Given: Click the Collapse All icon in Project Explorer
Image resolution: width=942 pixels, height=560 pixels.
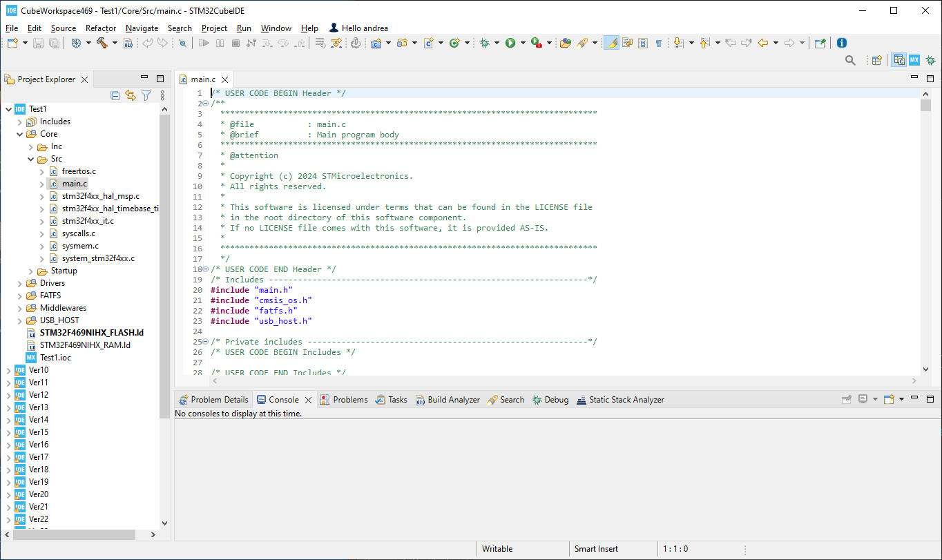Looking at the screenshot, I should [x=115, y=96].
